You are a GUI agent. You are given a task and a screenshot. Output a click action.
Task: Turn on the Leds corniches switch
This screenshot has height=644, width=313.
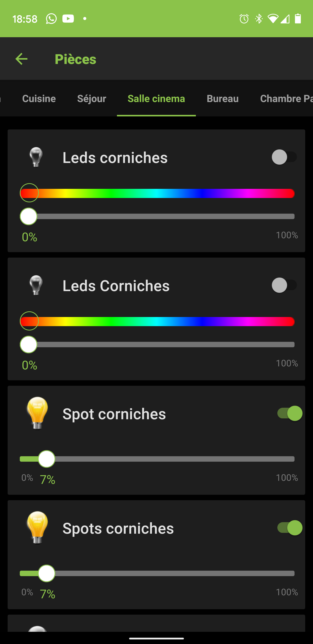coord(284,157)
